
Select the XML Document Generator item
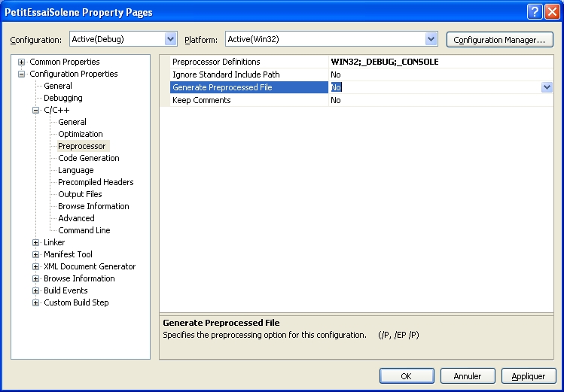(90, 266)
